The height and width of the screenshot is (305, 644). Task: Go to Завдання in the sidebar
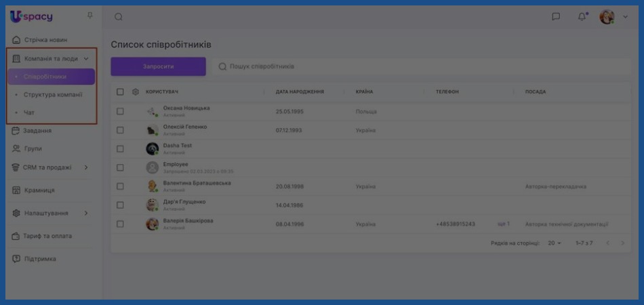click(38, 131)
